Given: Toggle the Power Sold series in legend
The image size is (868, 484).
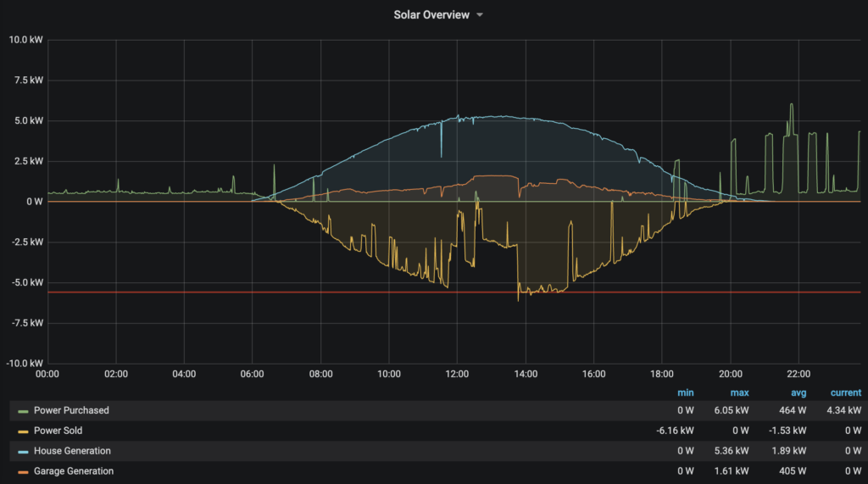Looking at the screenshot, I should tap(58, 431).
